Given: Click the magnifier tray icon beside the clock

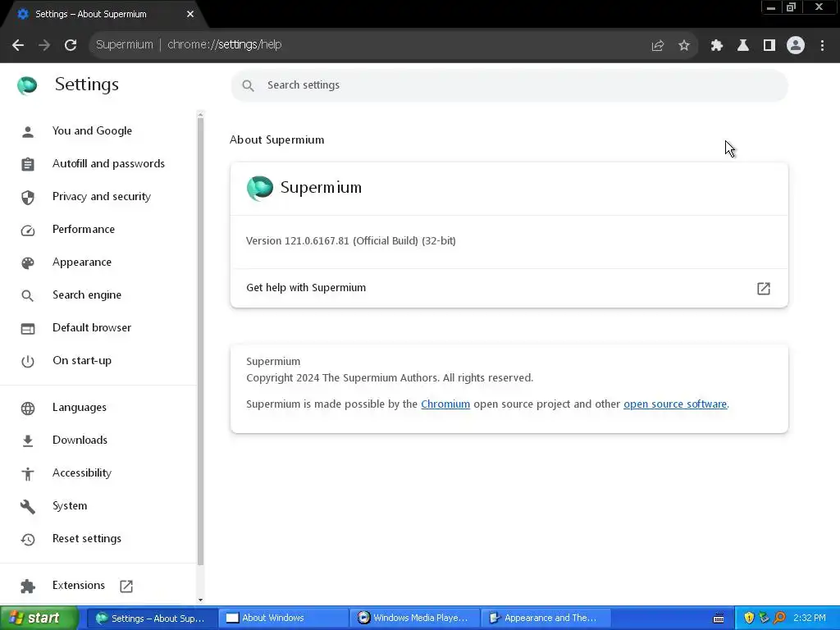Looking at the screenshot, I should coord(779,619).
